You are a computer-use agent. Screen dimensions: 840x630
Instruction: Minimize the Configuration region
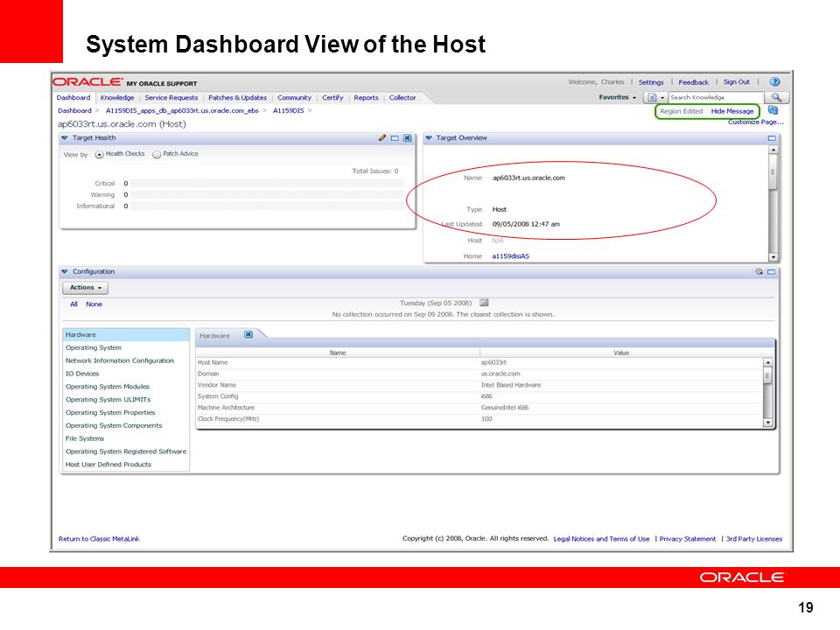[772, 272]
